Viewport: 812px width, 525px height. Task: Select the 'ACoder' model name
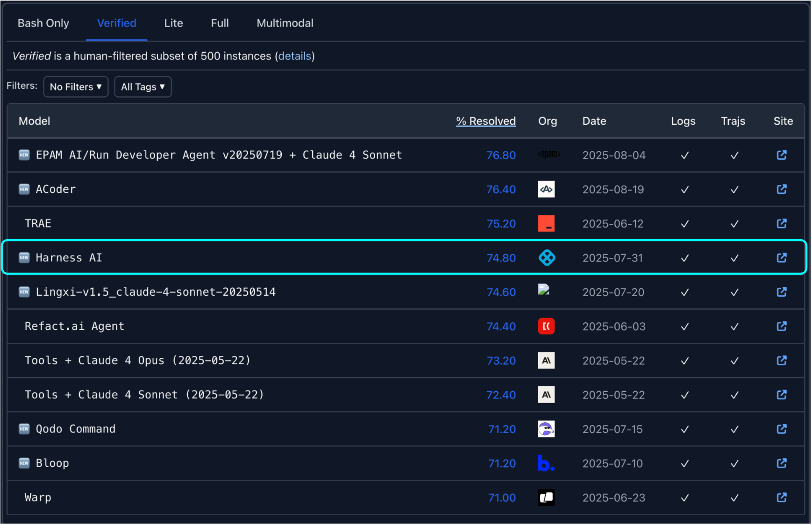56,189
